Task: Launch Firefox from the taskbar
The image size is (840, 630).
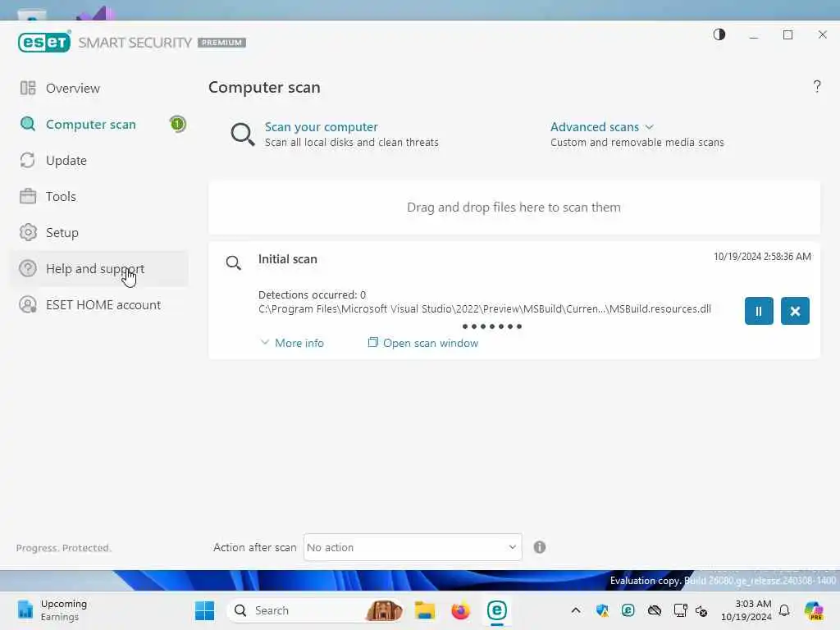Action: (x=460, y=610)
